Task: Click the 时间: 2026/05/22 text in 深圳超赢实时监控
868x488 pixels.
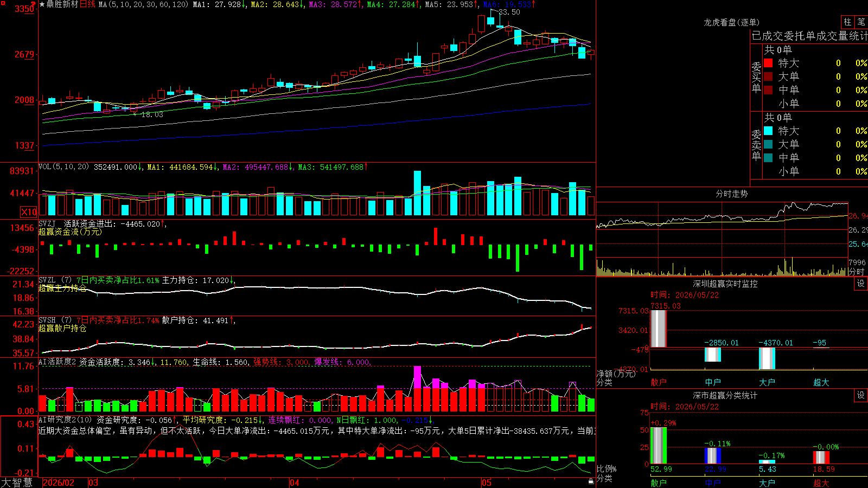Action: [x=685, y=295]
